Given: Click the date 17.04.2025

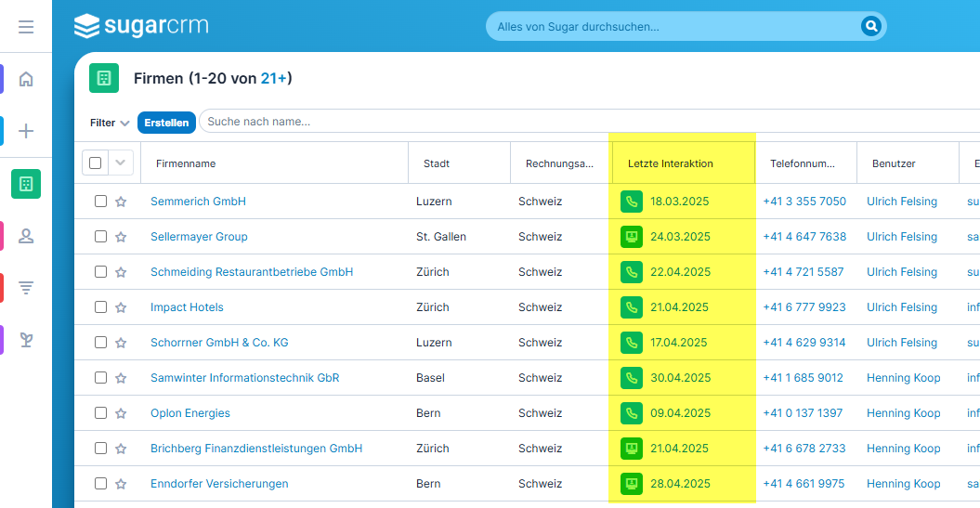Looking at the screenshot, I should click(x=678, y=343).
